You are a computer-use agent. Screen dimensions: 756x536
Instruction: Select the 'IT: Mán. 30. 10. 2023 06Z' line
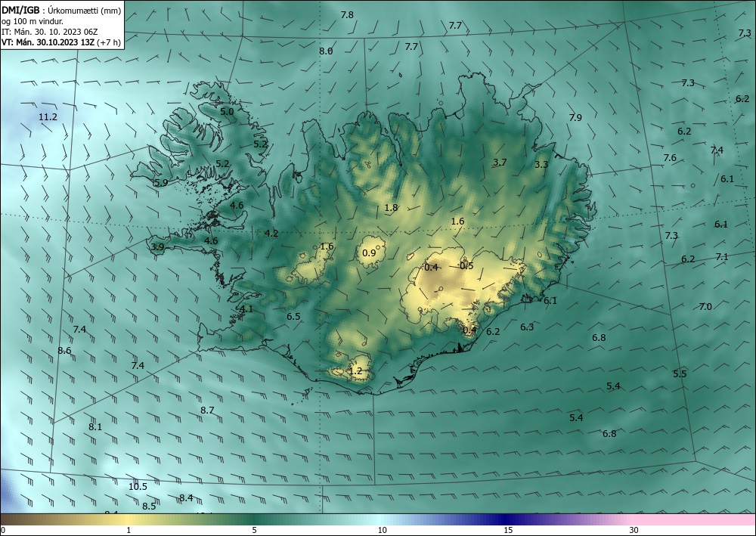point(50,32)
